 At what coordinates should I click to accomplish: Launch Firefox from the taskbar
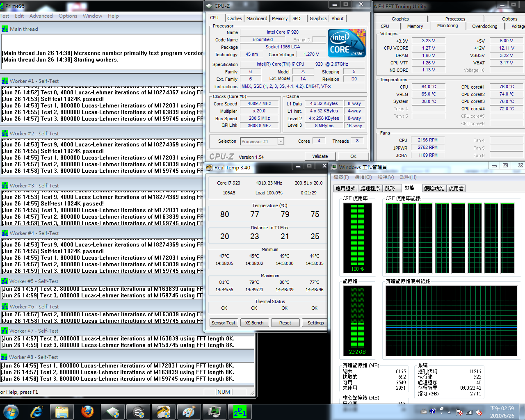click(87, 412)
